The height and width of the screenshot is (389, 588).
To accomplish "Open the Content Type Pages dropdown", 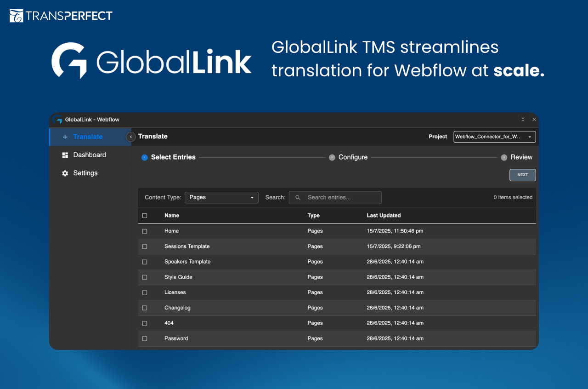I will [221, 198].
